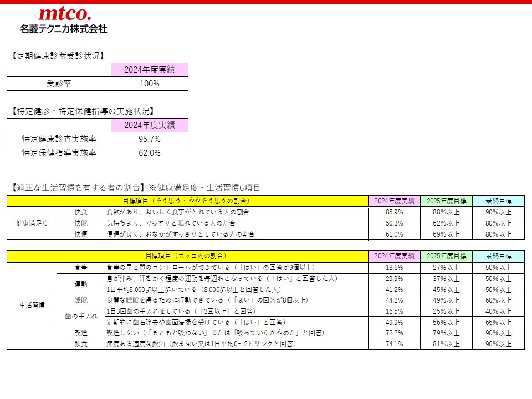
Task: Click the 快眠 row label
Action: pos(81,223)
